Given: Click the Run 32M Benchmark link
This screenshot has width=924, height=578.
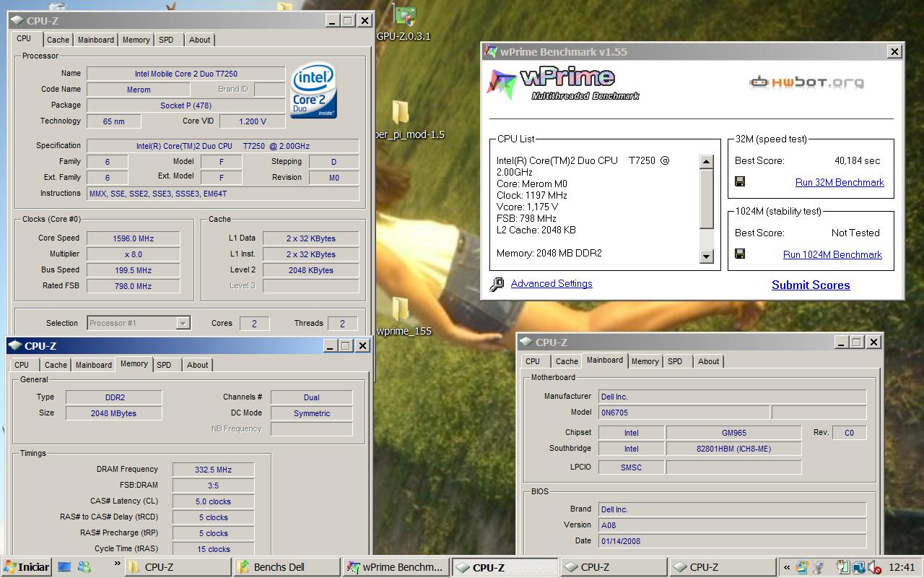Looking at the screenshot, I should [x=840, y=183].
